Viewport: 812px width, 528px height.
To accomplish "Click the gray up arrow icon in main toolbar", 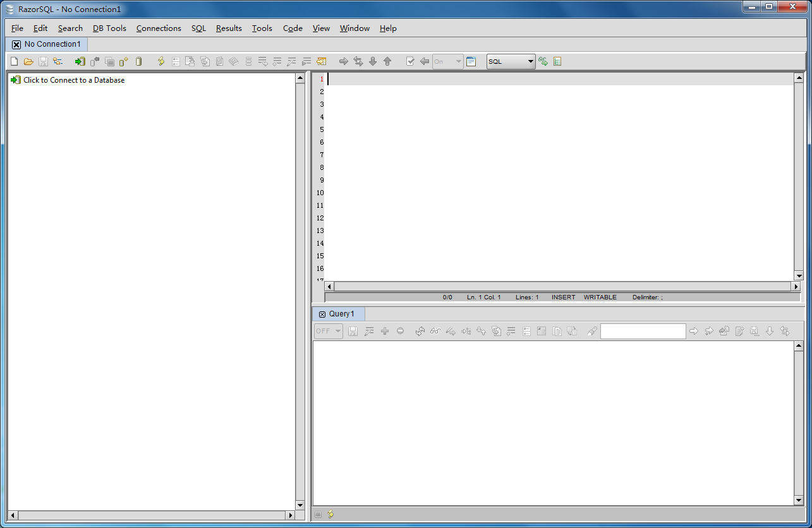I will [387, 61].
